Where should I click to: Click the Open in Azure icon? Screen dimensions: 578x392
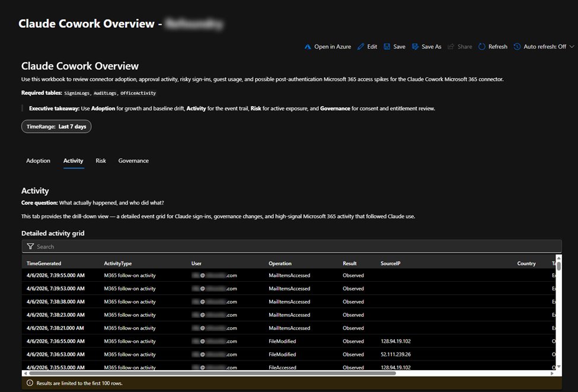click(x=308, y=47)
